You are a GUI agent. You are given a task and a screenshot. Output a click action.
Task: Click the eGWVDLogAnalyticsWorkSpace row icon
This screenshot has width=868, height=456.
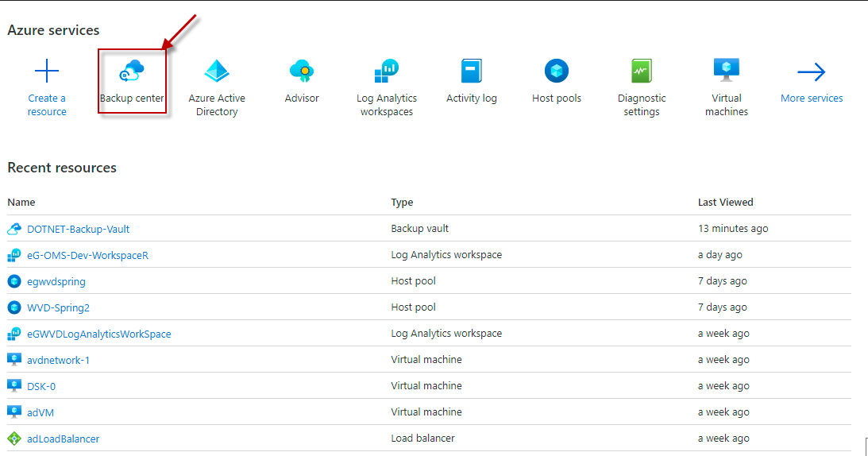(14, 334)
